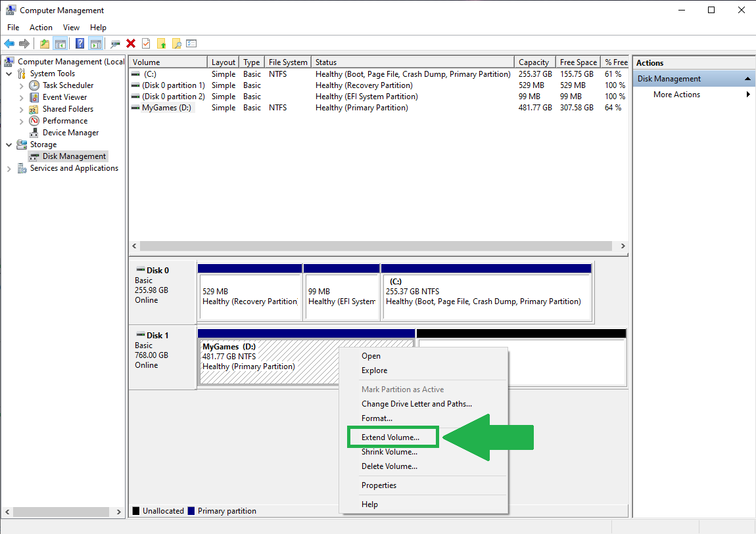Viewport: 756px width, 534px height.
Task: Click the Event Viewer icon in tree
Action: tap(34, 97)
